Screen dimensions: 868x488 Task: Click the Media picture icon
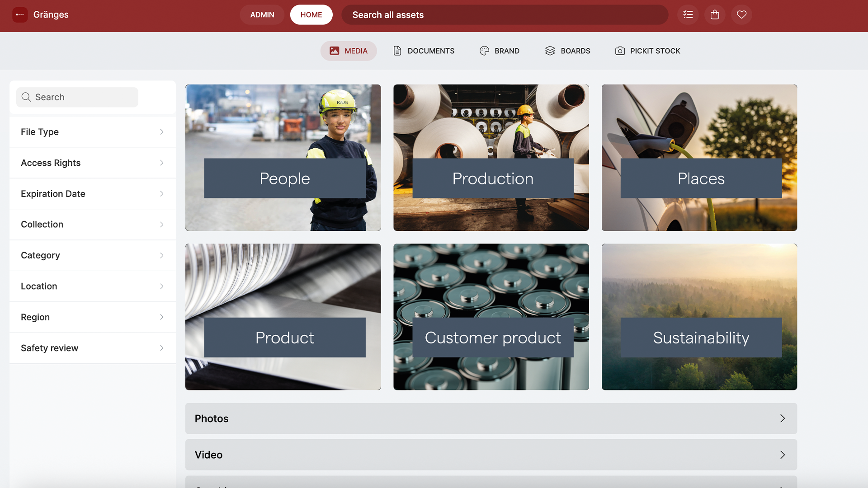[x=334, y=51]
